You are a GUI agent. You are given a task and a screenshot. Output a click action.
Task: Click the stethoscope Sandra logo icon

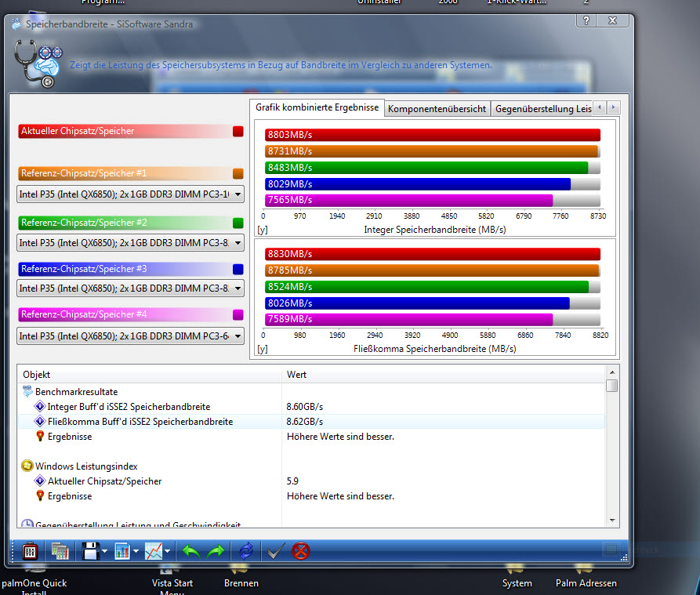coord(38,63)
